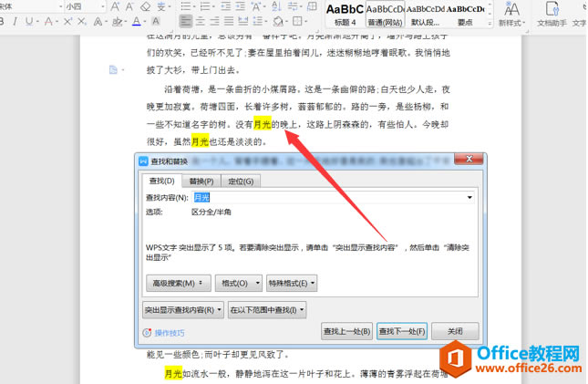
Task: Align text right
Action: click(214, 21)
